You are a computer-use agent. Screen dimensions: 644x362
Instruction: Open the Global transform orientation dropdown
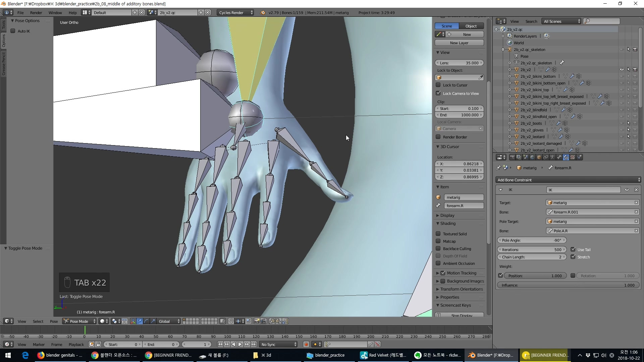coord(169,321)
